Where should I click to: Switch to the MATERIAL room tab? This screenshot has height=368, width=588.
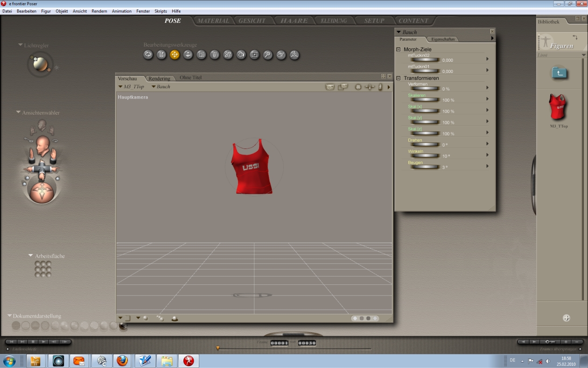[213, 21]
